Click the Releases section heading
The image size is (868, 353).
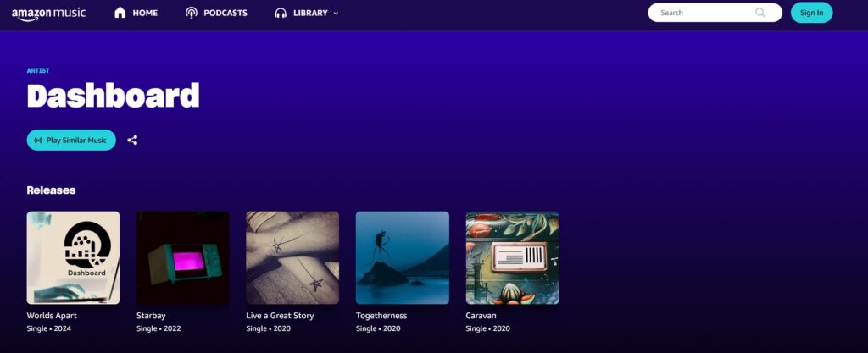tap(51, 190)
